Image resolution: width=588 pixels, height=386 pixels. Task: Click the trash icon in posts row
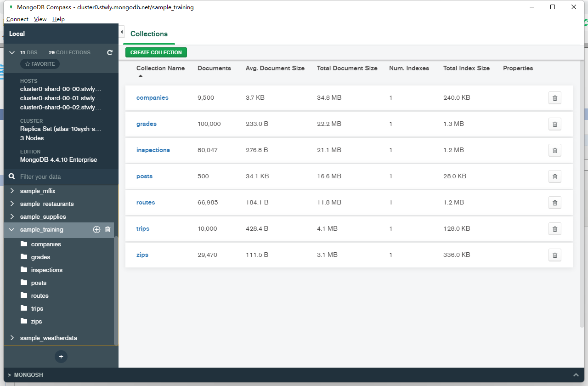coord(554,176)
